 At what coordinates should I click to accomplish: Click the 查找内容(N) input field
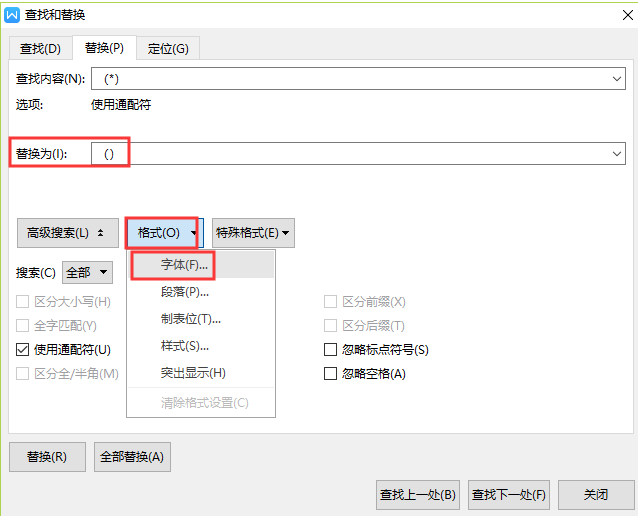click(x=358, y=79)
